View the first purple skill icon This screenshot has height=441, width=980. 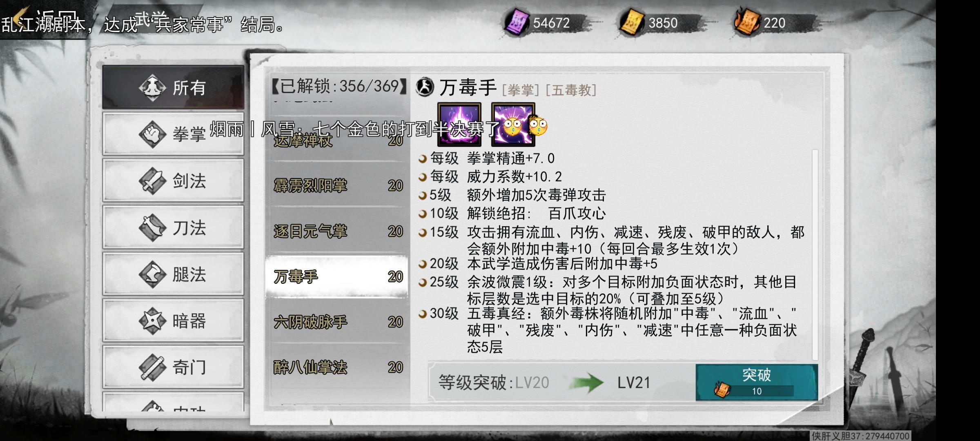pos(459,125)
